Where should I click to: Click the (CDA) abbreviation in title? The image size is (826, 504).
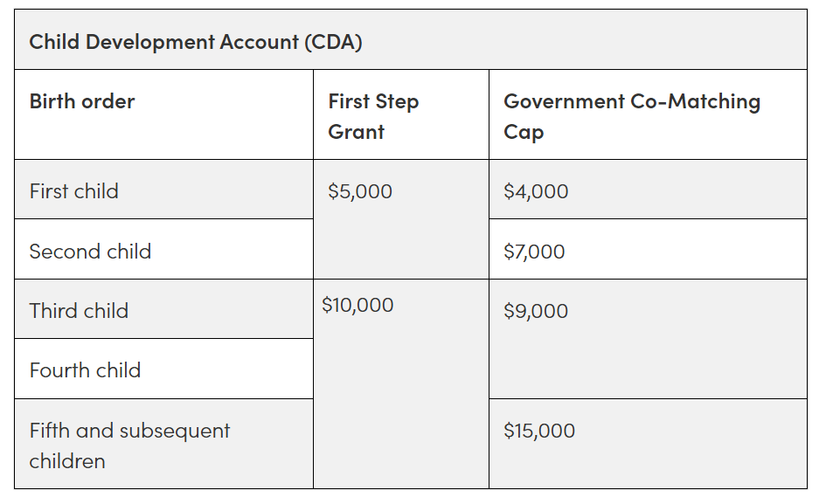click(x=333, y=42)
